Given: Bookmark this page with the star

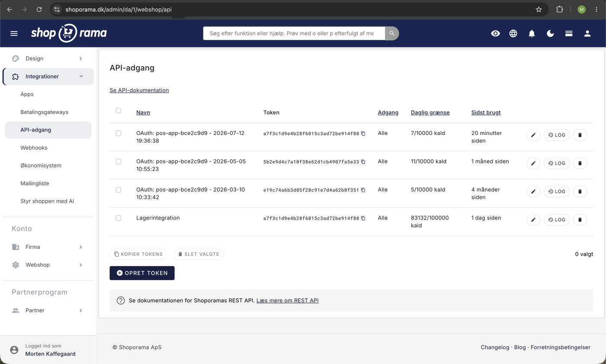Looking at the screenshot, I should [x=538, y=9].
